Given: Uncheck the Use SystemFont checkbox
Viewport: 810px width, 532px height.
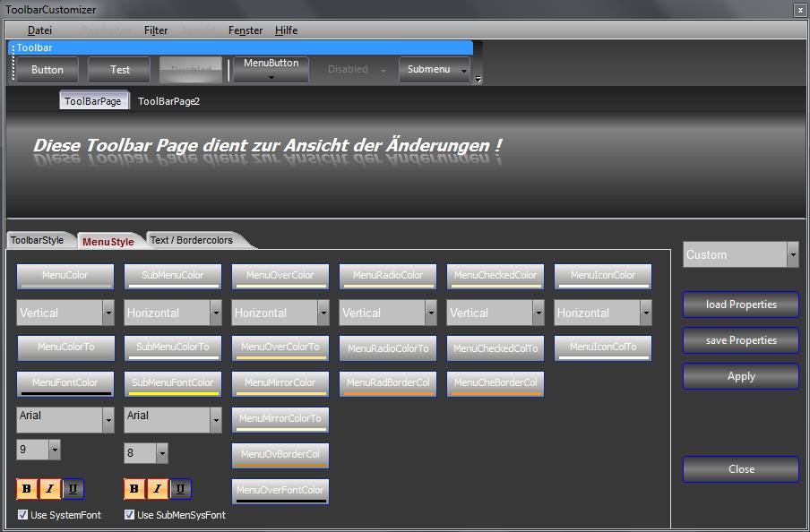Looking at the screenshot, I should 23,515.
